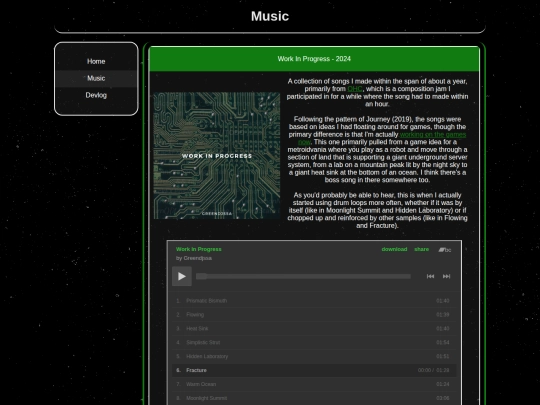The height and width of the screenshot is (405, 540).
Task: Select track 2 Flowing
Action: coord(314,314)
